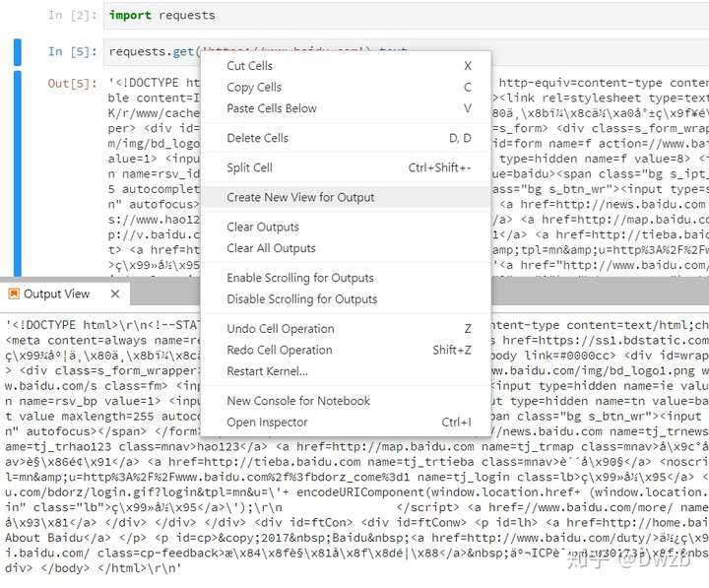This screenshot has height=588, width=709.
Task: Choose Copy Cells from context menu
Action: coord(346,88)
